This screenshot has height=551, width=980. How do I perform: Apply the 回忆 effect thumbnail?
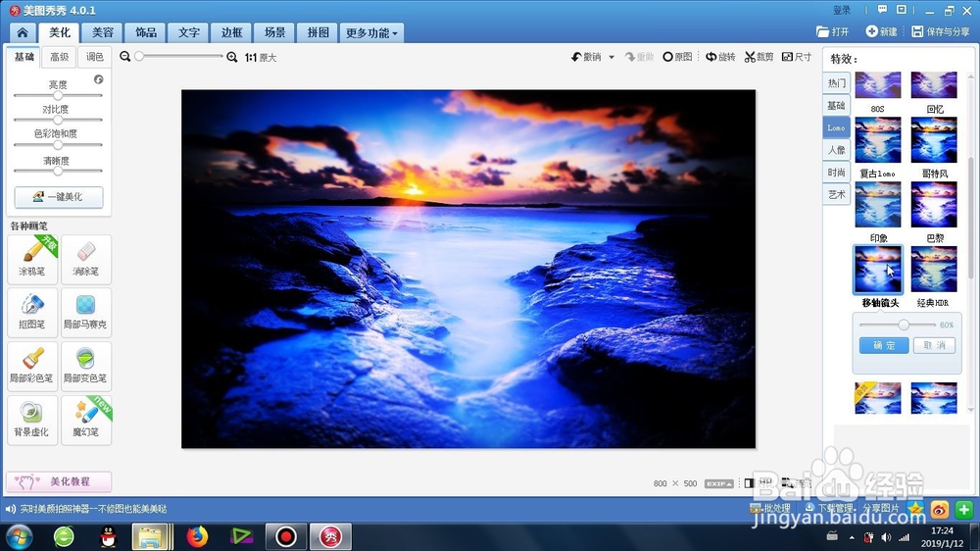coord(934,85)
